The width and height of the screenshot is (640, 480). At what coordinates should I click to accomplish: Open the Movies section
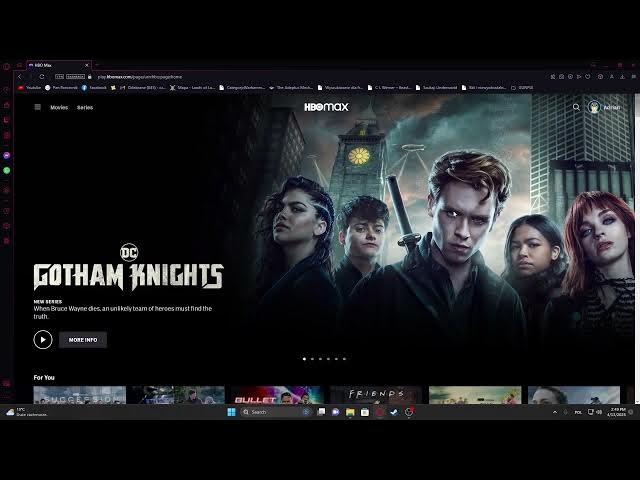click(x=59, y=107)
